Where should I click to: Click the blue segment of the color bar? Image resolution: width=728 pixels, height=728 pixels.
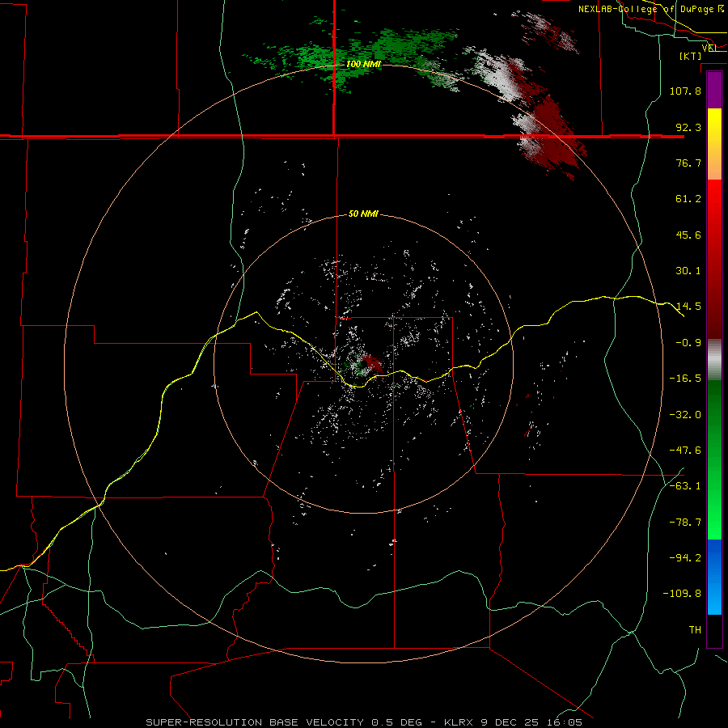714,576
